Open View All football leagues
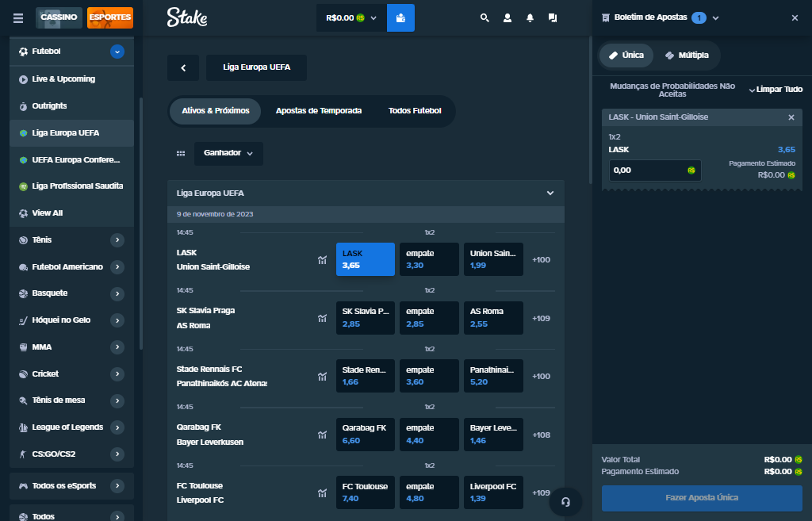The width and height of the screenshot is (812, 521). coord(72,213)
